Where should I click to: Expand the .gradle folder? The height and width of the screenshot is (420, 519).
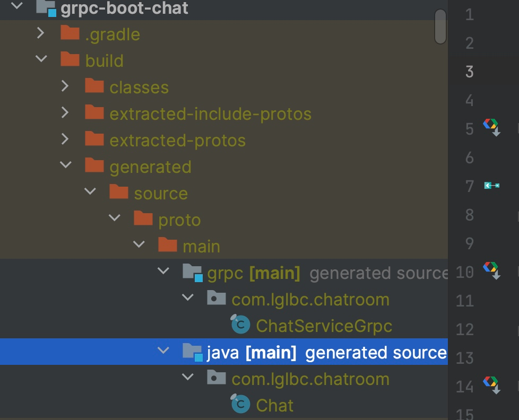point(41,33)
